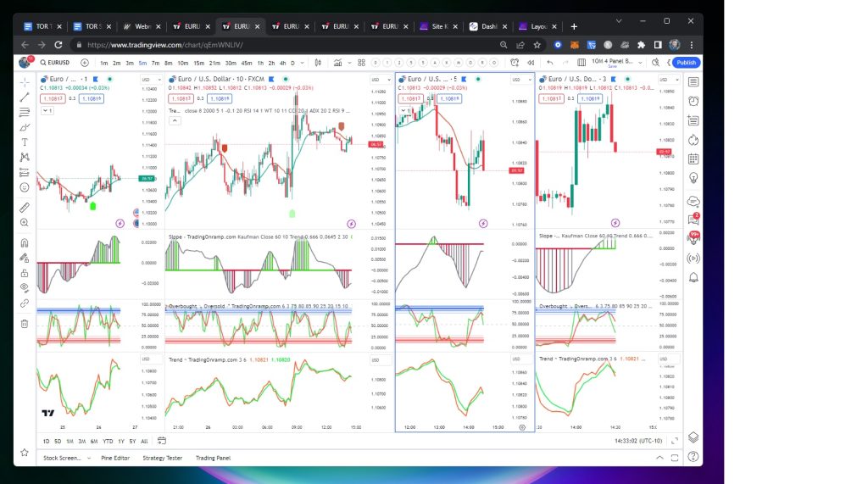Toggle Lock All Drawings padlock

click(x=24, y=272)
